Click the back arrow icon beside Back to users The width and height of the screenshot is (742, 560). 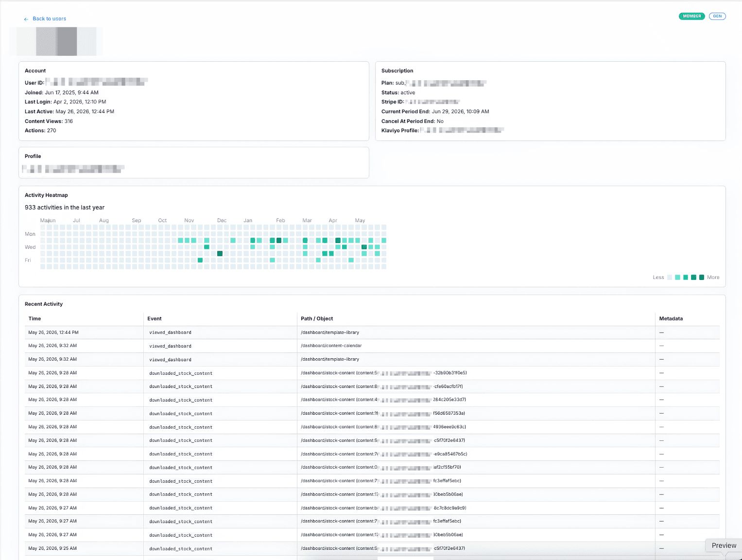pyautogui.click(x=26, y=19)
